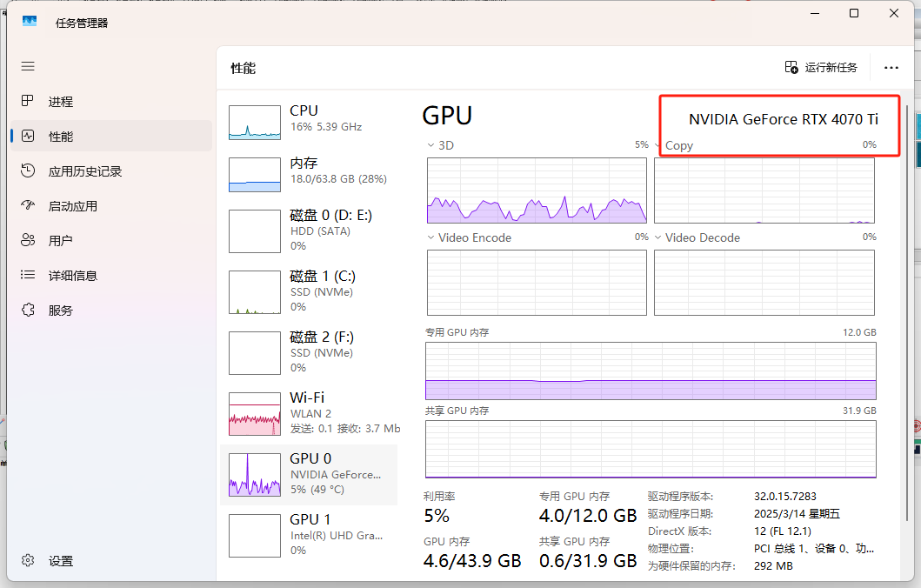Click the Video Encode usage graph
This screenshot has width=921, height=588.
tap(537, 283)
